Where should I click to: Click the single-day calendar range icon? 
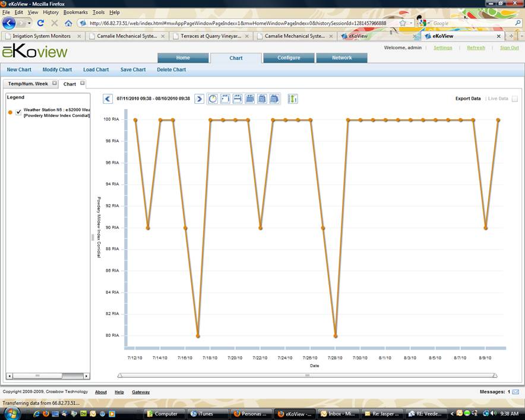click(225, 99)
